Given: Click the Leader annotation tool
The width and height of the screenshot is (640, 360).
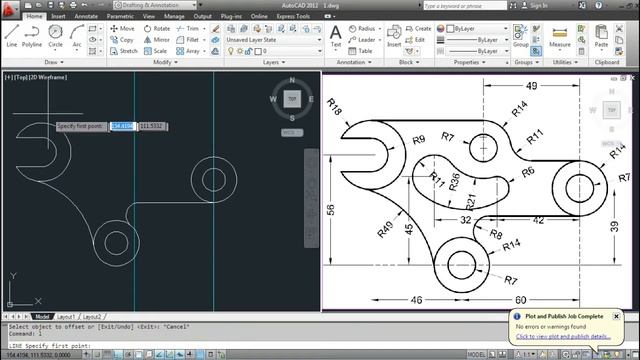Looking at the screenshot, I should pos(362,40).
